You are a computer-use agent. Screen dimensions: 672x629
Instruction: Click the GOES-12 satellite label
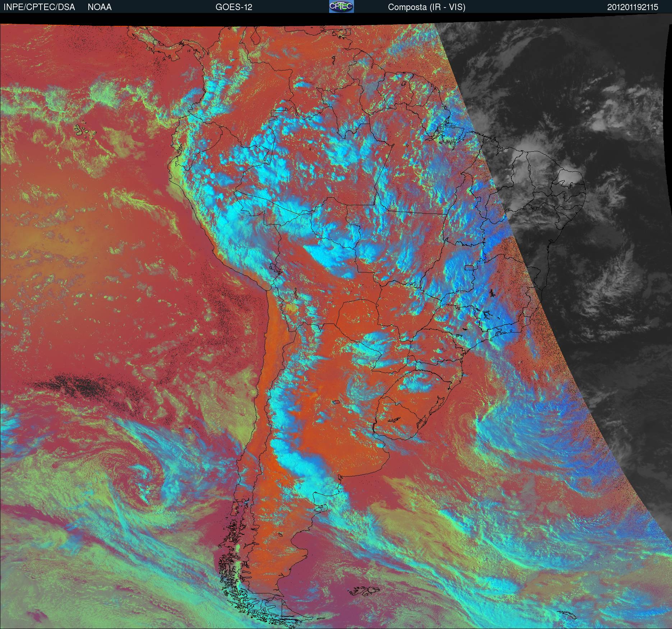click(234, 7)
